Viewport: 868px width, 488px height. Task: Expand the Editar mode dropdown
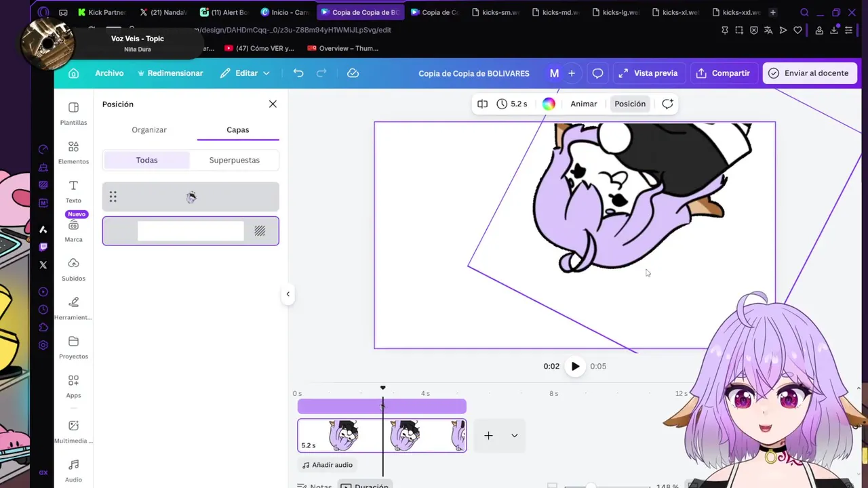245,73
